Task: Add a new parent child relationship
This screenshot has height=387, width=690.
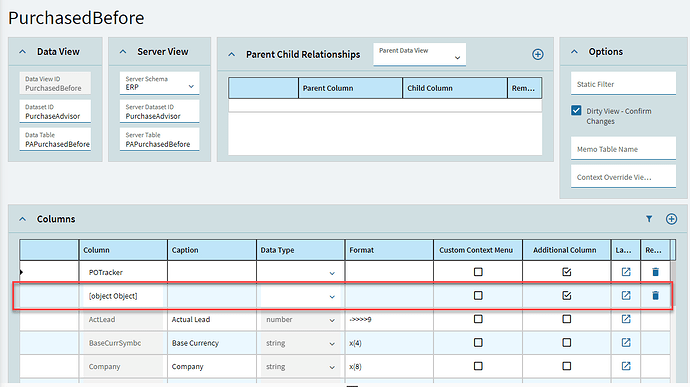Action: 537,55
